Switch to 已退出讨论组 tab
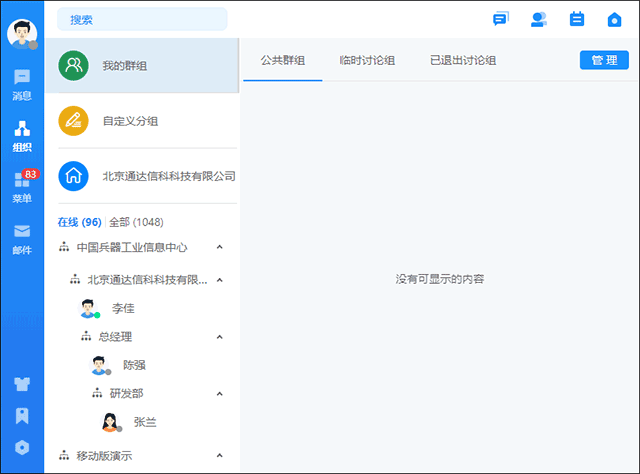The height and width of the screenshot is (474, 640). [463, 60]
